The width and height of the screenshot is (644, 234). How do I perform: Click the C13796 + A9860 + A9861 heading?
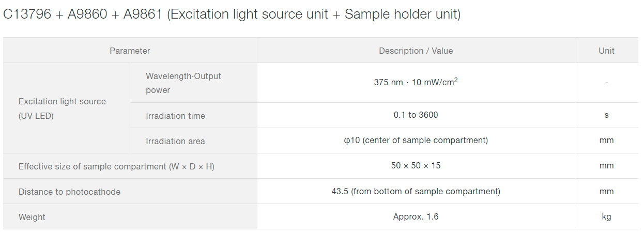coord(232,14)
